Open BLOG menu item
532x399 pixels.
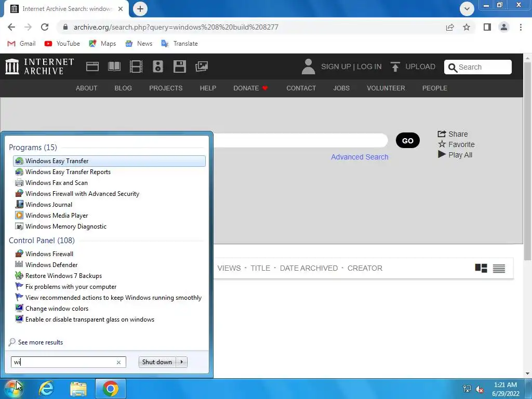tap(123, 88)
